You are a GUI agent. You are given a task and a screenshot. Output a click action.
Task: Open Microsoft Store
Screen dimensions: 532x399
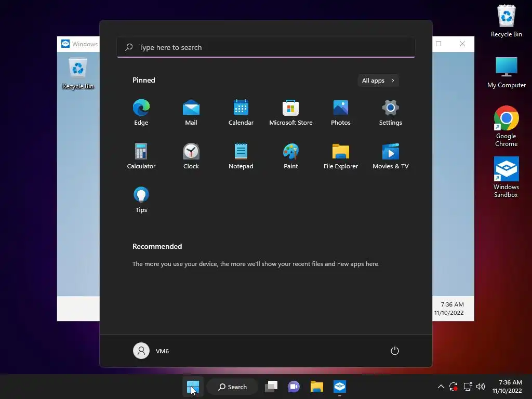pyautogui.click(x=291, y=113)
